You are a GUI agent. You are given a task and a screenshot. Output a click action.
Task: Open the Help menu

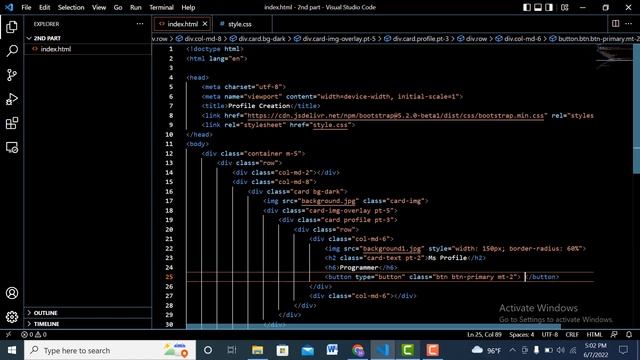[188, 7]
